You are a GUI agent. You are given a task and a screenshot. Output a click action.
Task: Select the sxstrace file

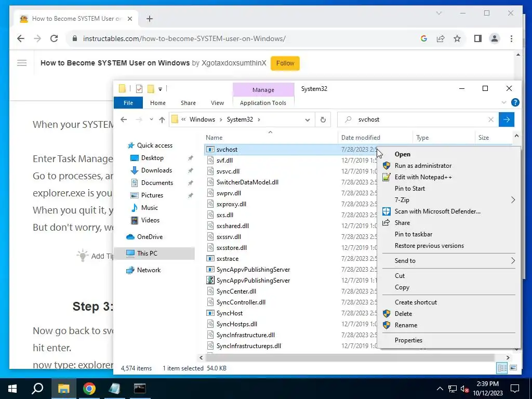(x=228, y=259)
